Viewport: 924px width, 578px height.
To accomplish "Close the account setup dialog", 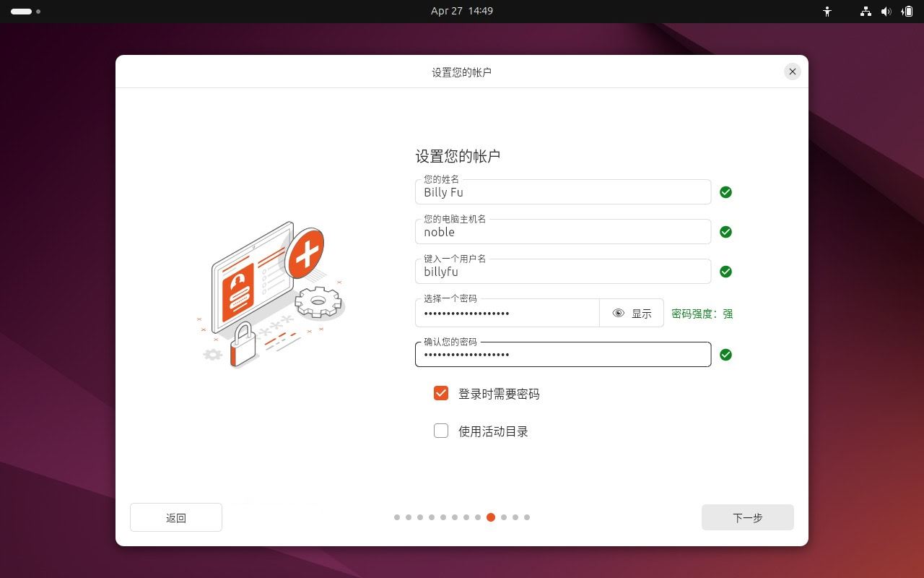I will [792, 72].
